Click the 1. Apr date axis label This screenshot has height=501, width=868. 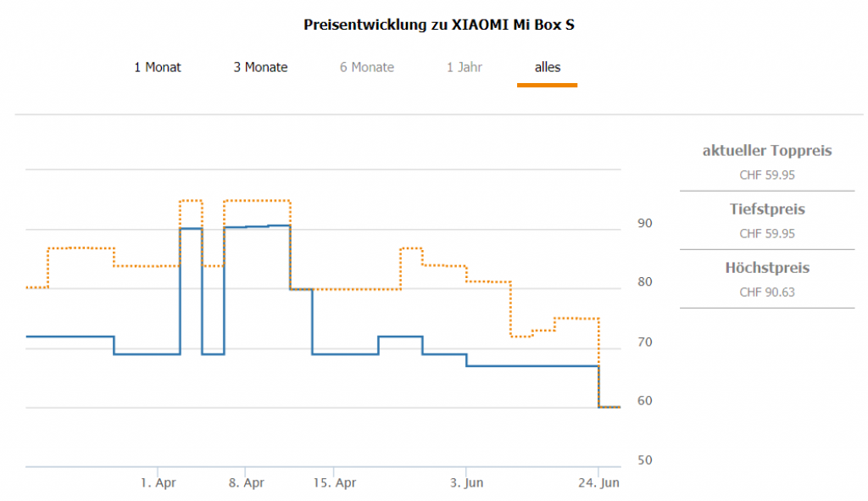159,483
